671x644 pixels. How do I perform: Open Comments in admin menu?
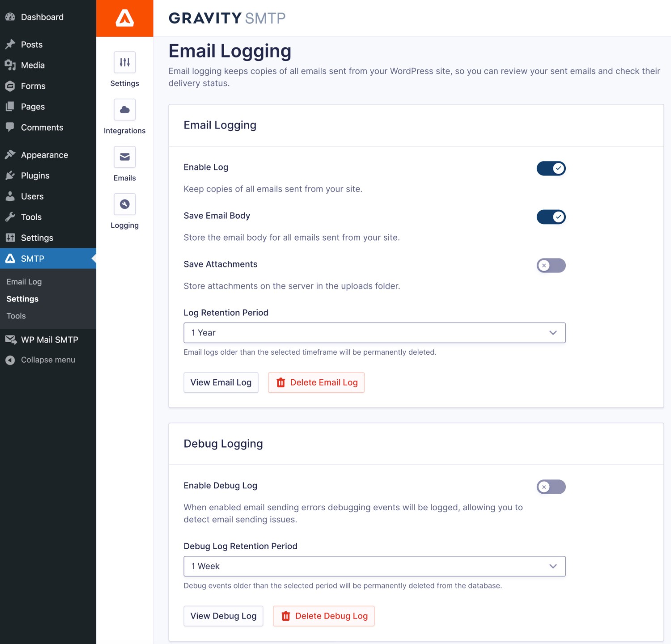[x=42, y=127]
